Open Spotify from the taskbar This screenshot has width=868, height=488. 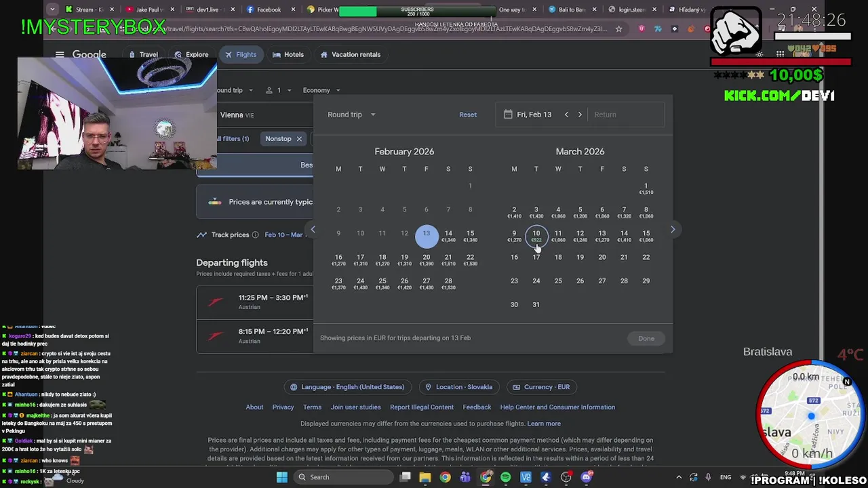coord(506,477)
